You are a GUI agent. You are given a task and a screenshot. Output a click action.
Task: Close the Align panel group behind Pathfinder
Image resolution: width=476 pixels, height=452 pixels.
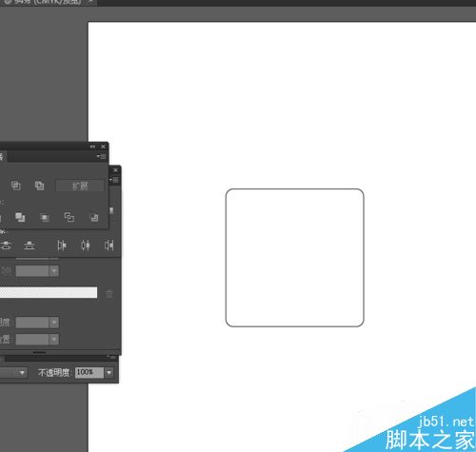click(116, 170)
